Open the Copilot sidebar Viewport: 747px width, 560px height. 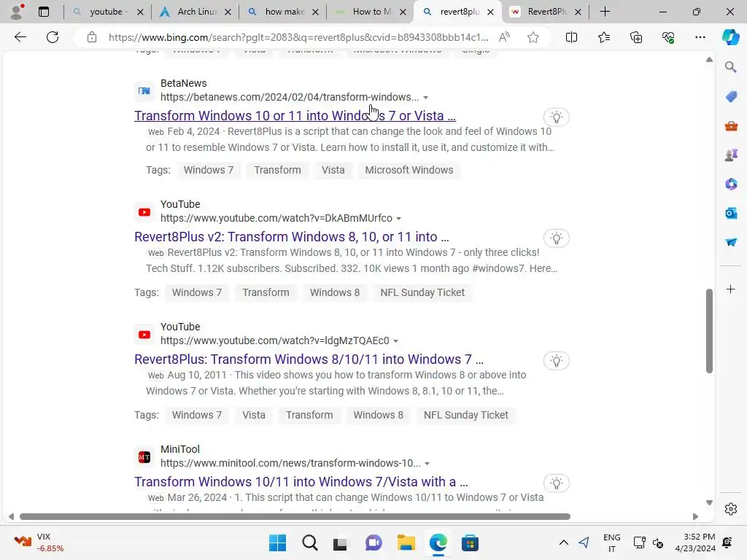pyautogui.click(x=730, y=37)
